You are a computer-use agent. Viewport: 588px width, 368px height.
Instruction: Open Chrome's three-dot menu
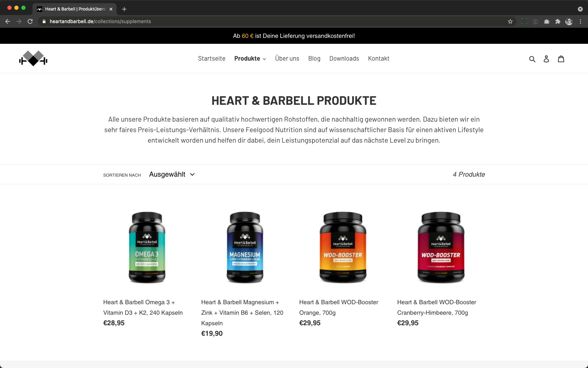click(580, 21)
